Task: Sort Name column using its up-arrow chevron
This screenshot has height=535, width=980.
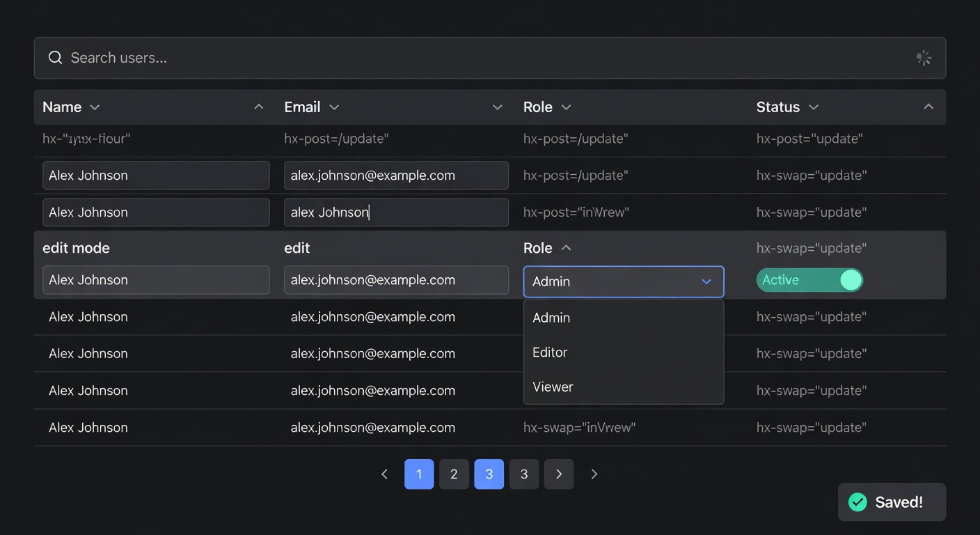Action: point(259,107)
